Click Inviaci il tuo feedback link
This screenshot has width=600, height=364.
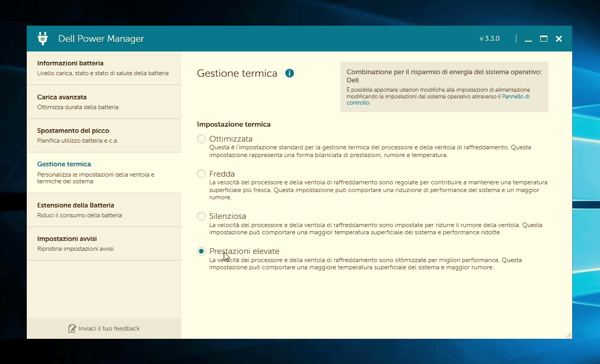pos(109,328)
